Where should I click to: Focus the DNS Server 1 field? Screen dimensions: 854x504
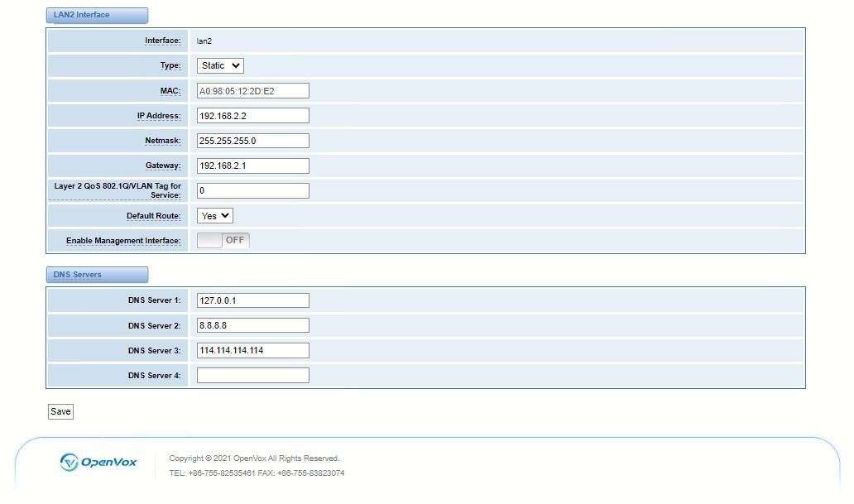[x=252, y=300]
